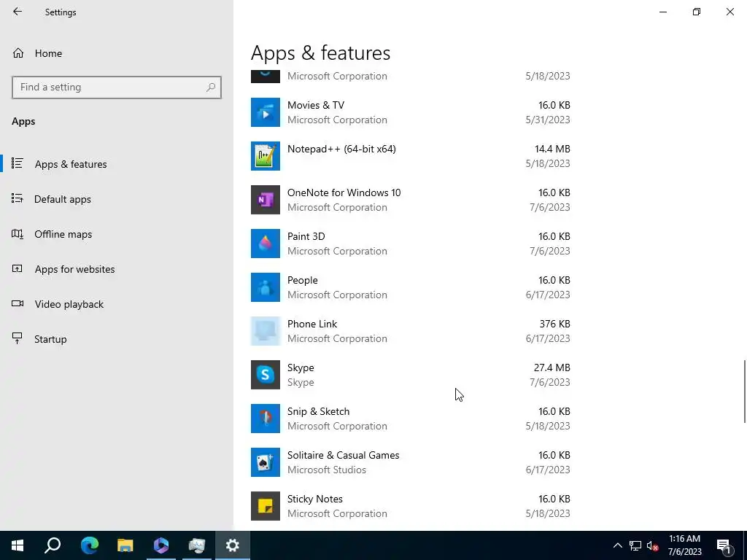
Task: Click Microsoft Studios under Solitaire
Action: pyautogui.click(x=326, y=470)
